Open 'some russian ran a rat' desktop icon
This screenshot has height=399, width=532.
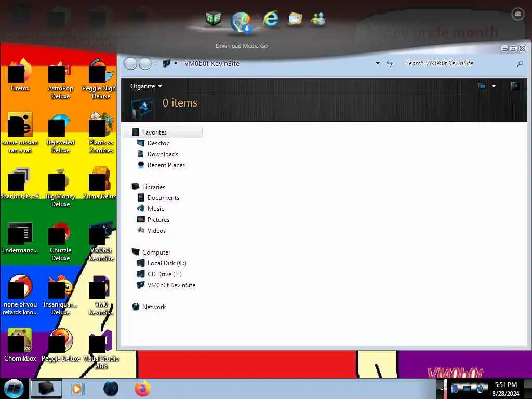click(20, 134)
